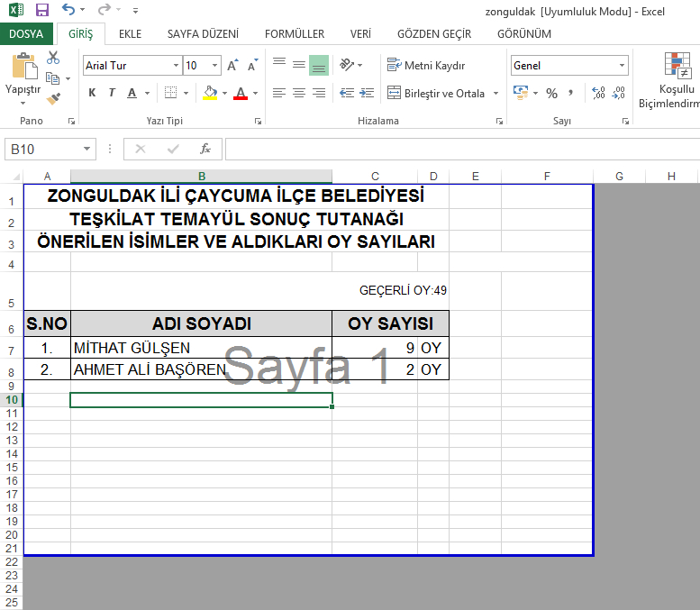Select cell with MİTHAT GÜLŞEN
Screen dimensions: 700x610
tap(201, 348)
